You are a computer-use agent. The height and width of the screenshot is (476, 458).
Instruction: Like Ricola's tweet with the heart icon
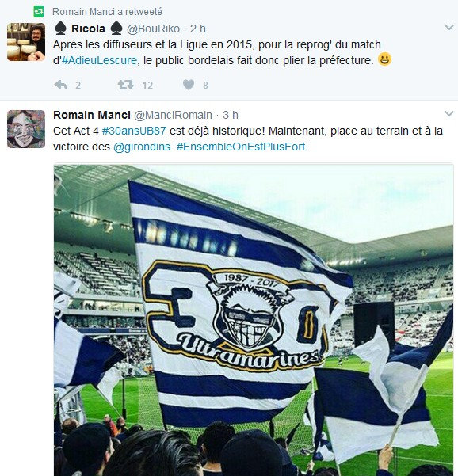189,85
